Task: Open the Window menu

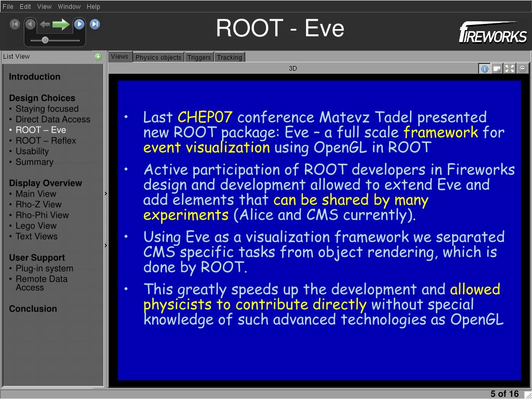Action: coord(69,6)
